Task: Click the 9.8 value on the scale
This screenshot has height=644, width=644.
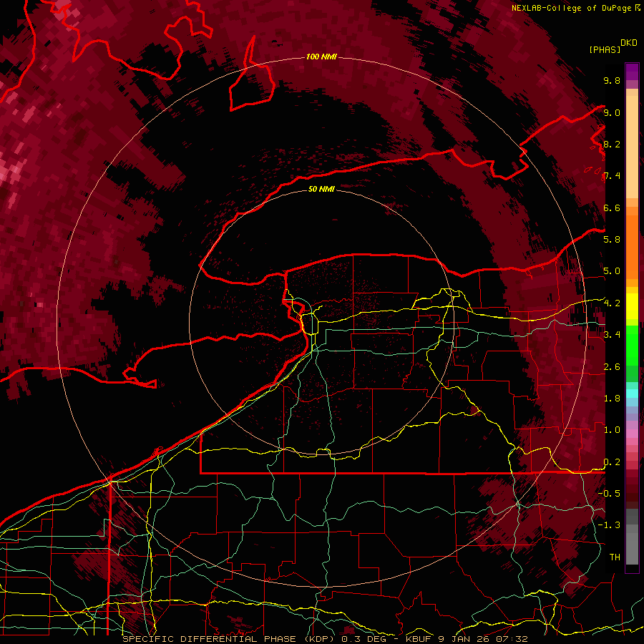Action: [612, 80]
